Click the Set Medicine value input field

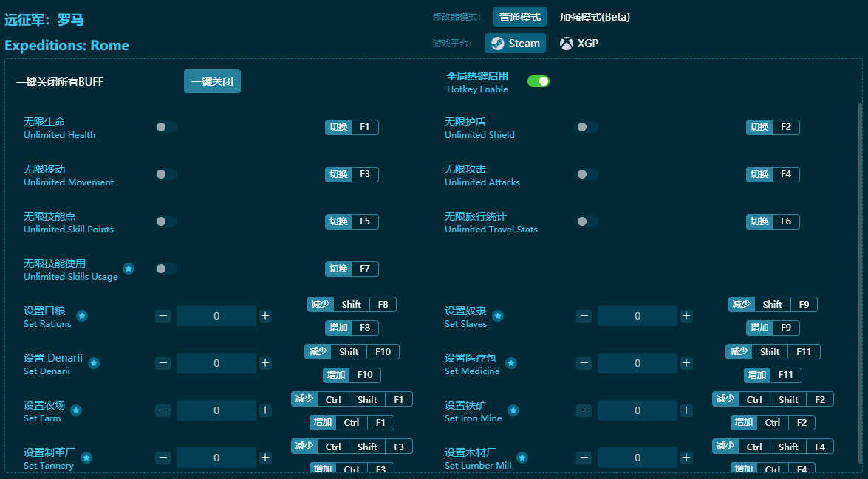click(x=638, y=363)
